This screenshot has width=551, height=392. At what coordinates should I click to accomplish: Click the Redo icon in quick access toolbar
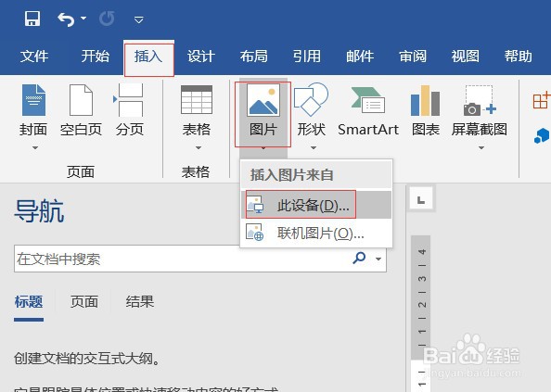(107, 19)
